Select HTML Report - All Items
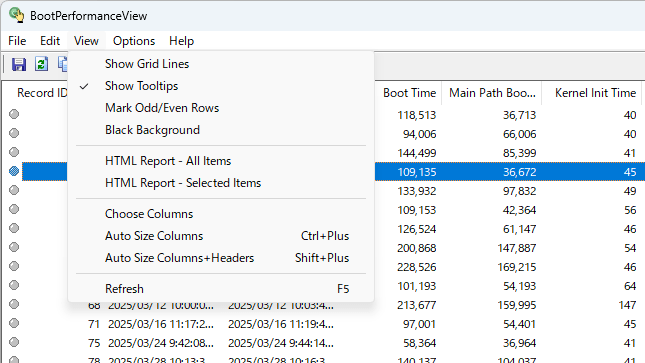Image resolution: width=645 pixels, height=363 pixels. (x=221, y=161)
